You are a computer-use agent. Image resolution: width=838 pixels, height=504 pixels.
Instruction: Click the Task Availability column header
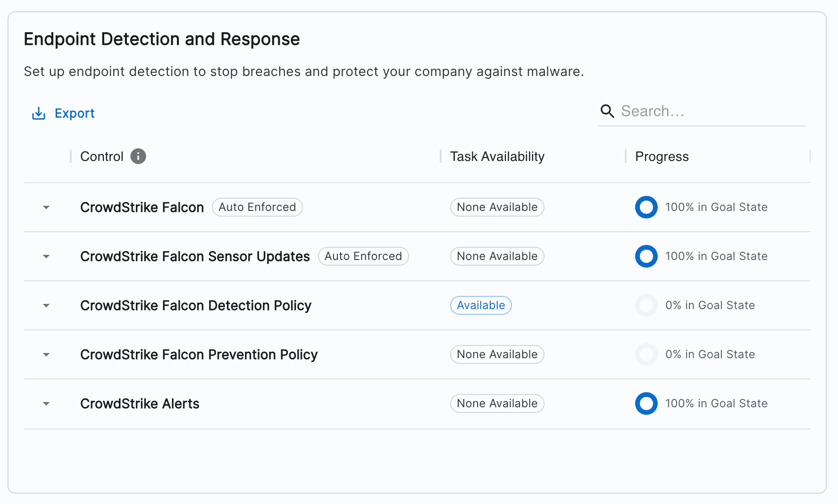pos(497,156)
